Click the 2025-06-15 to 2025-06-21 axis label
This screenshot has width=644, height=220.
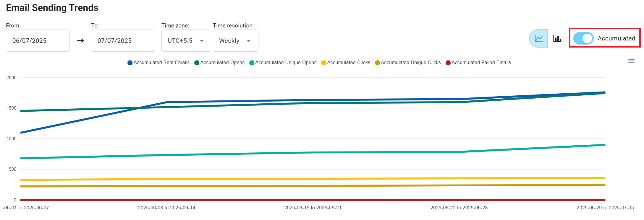click(x=313, y=208)
